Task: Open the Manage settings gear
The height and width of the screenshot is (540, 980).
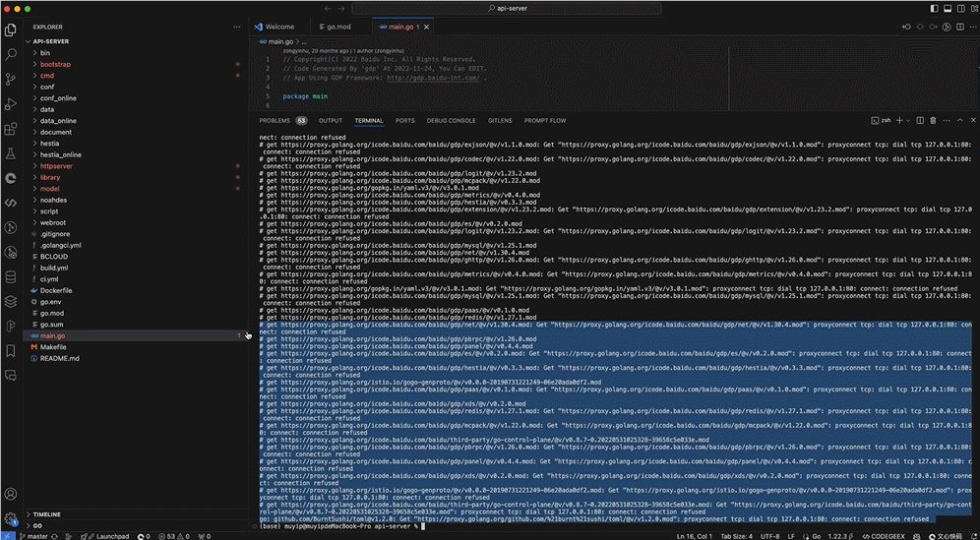Action: click(11, 518)
